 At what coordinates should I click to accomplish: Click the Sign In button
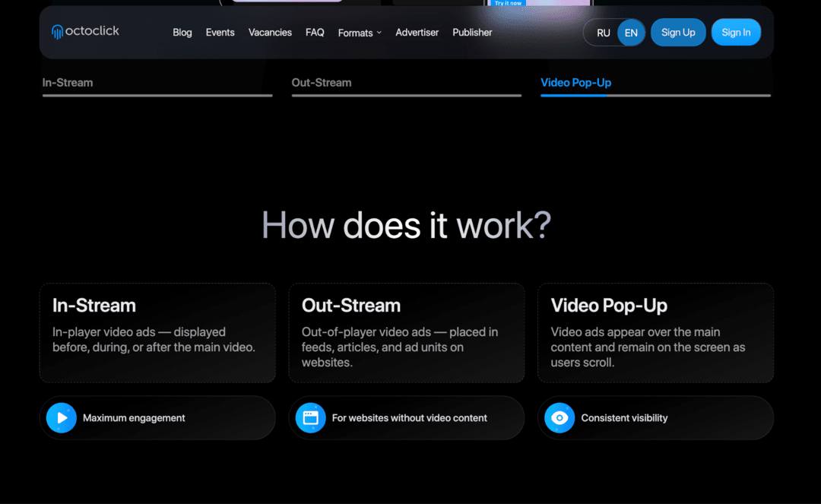point(736,33)
